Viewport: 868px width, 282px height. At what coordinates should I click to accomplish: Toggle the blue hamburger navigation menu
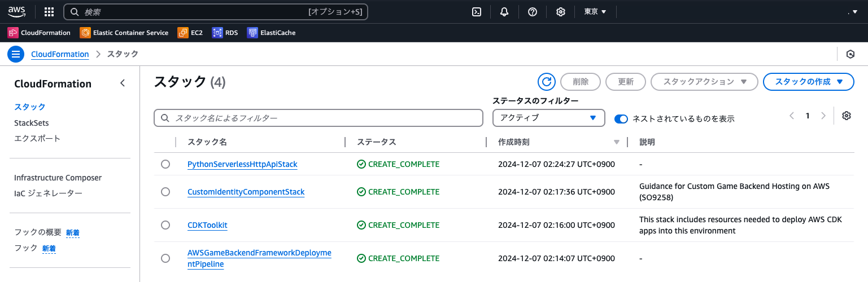point(16,54)
